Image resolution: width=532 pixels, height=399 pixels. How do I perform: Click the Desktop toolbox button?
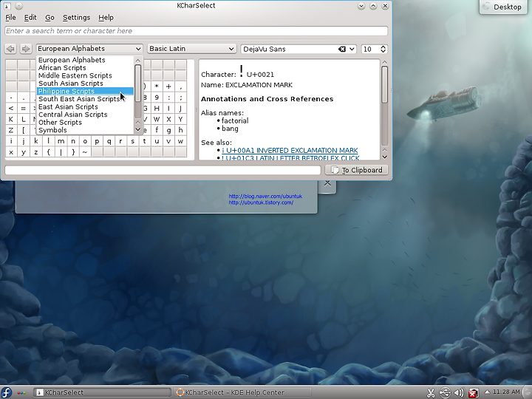503,7
